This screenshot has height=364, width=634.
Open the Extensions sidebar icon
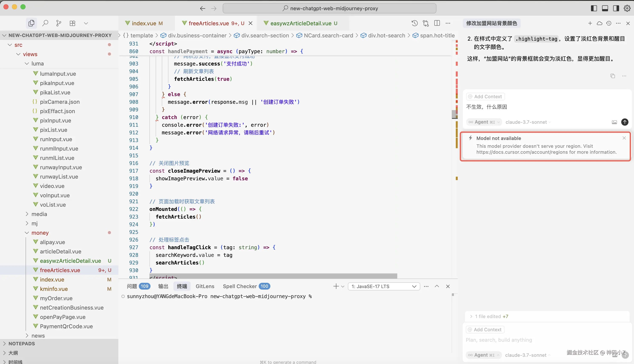72,23
